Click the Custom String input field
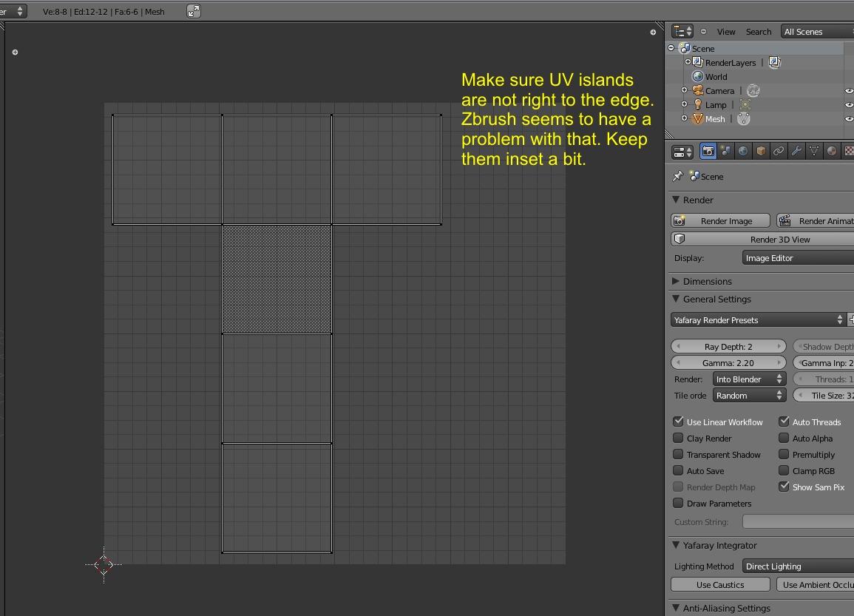Image resolution: width=854 pixels, height=616 pixels. pos(797,521)
